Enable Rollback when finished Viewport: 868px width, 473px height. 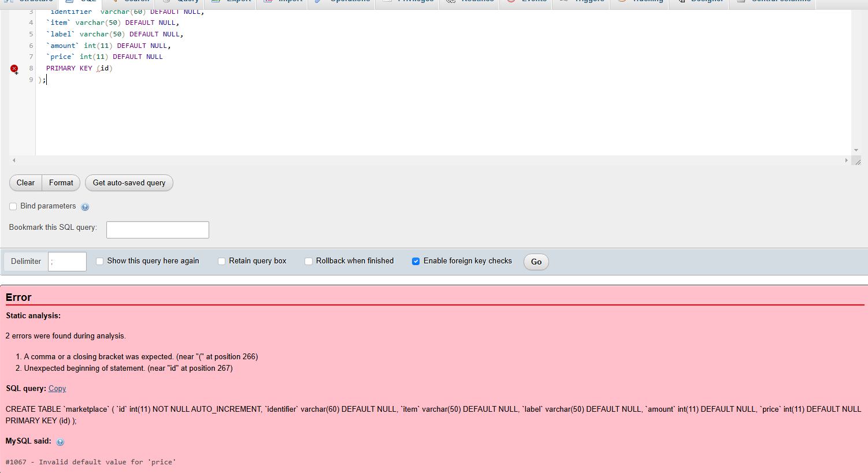(x=309, y=261)
